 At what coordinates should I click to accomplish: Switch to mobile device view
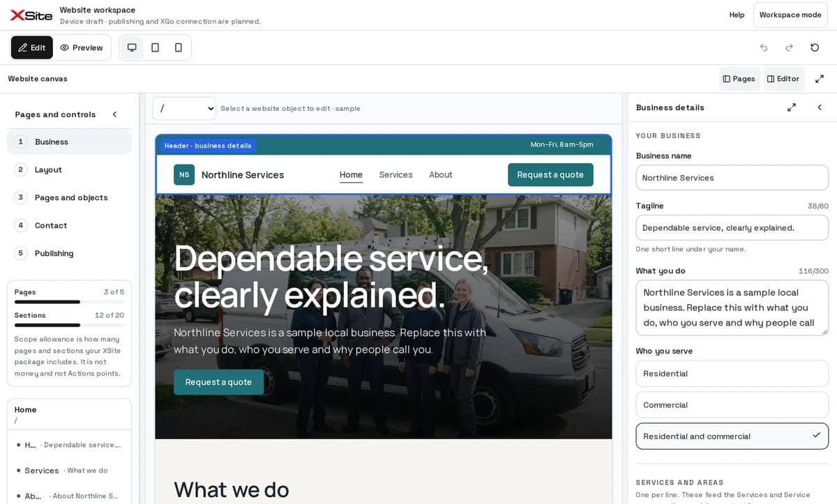(179, 47)
